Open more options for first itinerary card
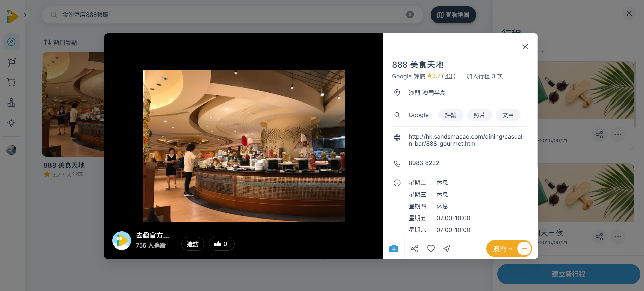Image resolution: width=644 pixels, height=291 pixels. [x=618, y=135]
